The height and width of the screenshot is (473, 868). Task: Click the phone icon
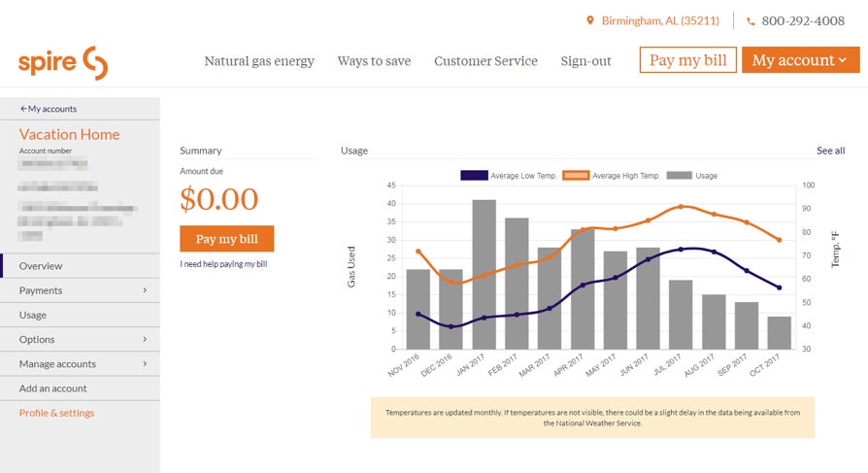pos(751,21)
